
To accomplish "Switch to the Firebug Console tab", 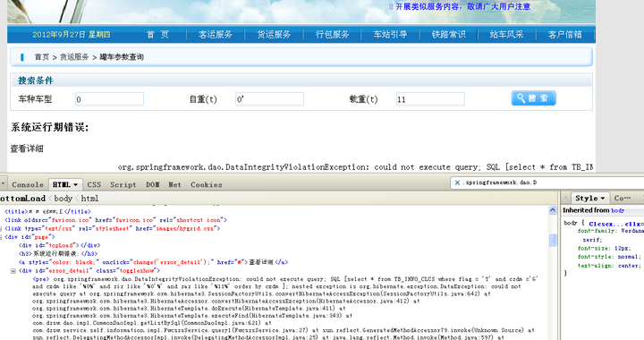I will tap(28, 185).
